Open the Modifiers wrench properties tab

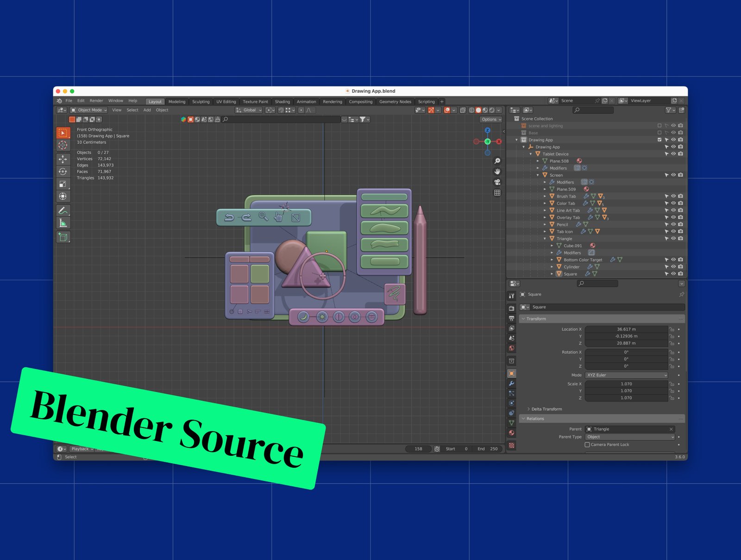tap(511, 384)
